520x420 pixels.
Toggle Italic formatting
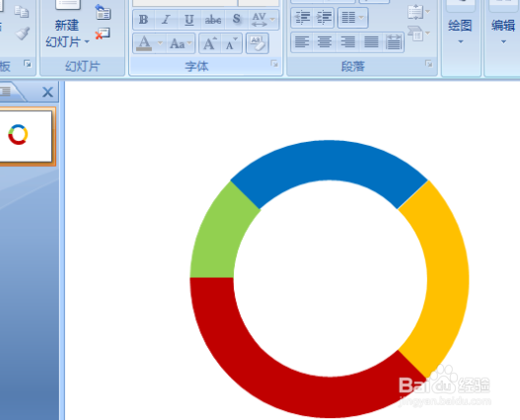(166, 20)
